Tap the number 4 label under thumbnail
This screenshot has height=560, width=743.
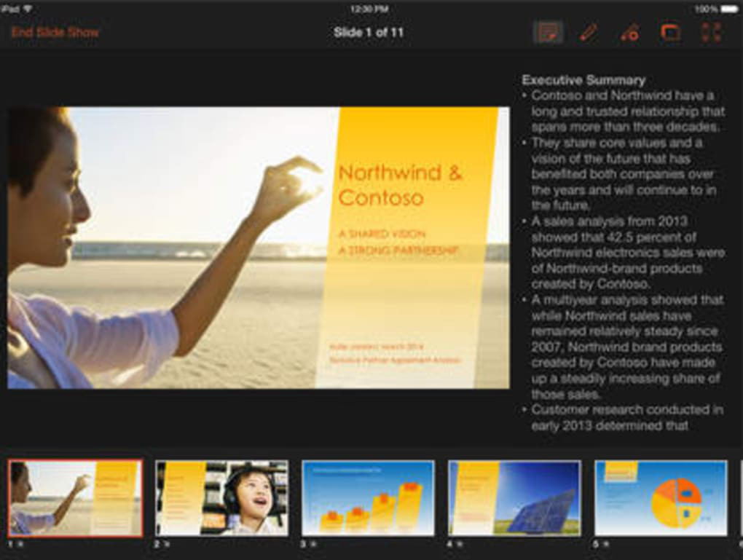coord(450,545)
